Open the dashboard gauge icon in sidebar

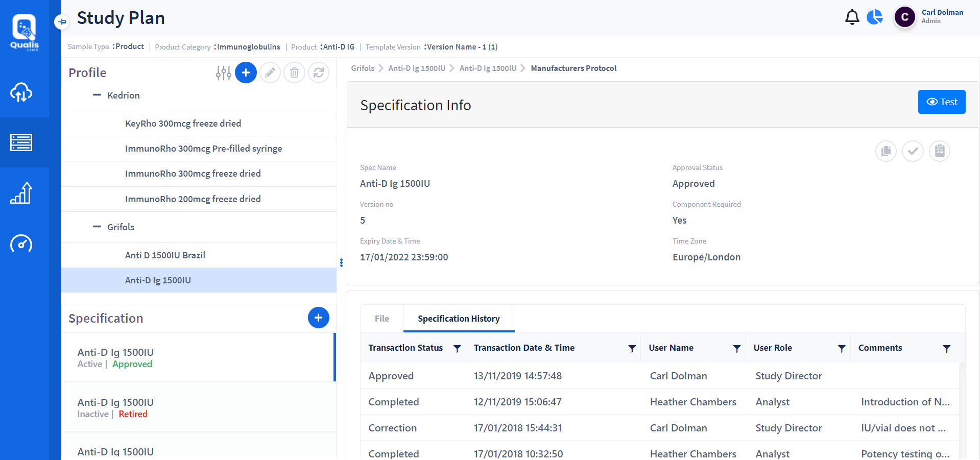point(20,244)
